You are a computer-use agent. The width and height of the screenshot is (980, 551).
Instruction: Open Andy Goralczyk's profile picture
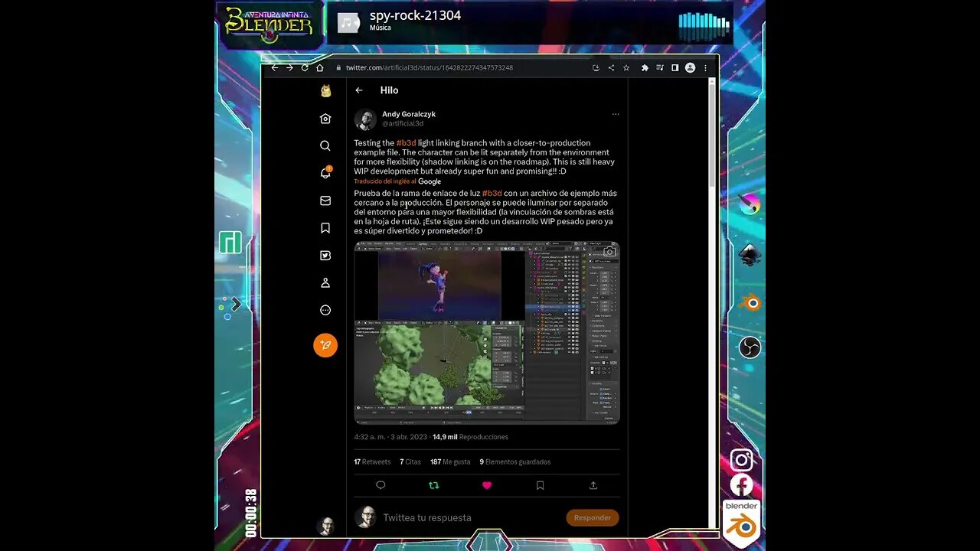365,119
